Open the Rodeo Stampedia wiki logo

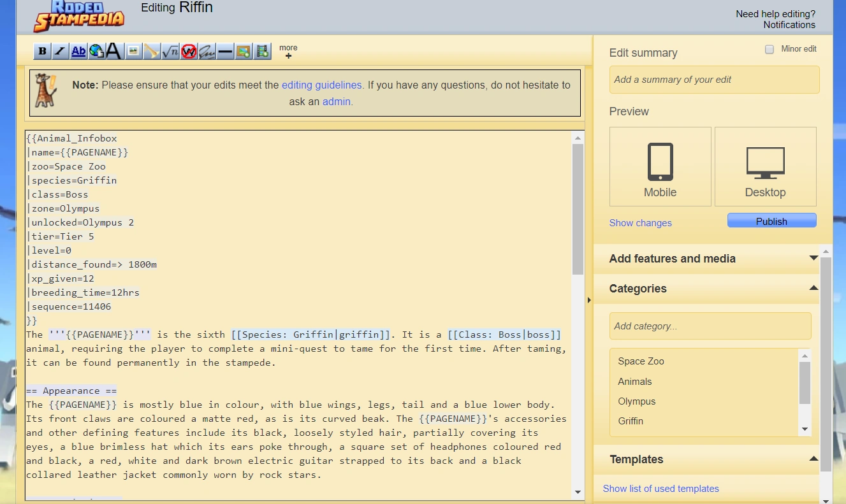pyautogui.click(x=79, y=16)
